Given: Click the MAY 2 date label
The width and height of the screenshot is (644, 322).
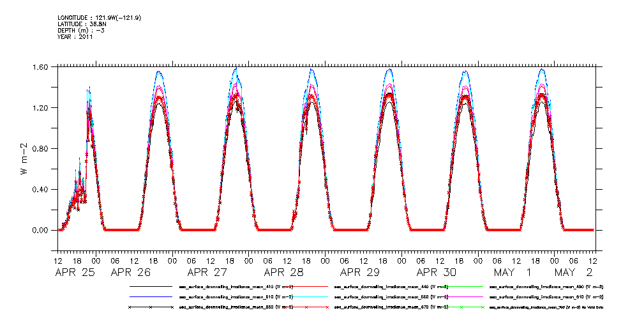Looking at the screenshot, I should coord(573,272).
